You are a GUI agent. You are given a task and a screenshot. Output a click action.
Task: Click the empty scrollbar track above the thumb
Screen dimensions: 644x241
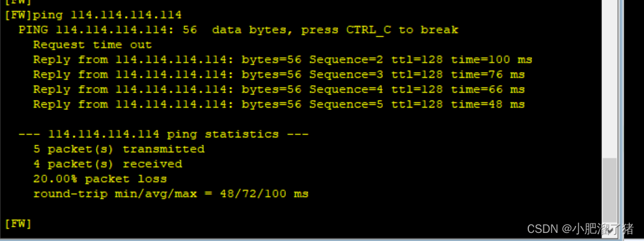[x=610, y=79]
